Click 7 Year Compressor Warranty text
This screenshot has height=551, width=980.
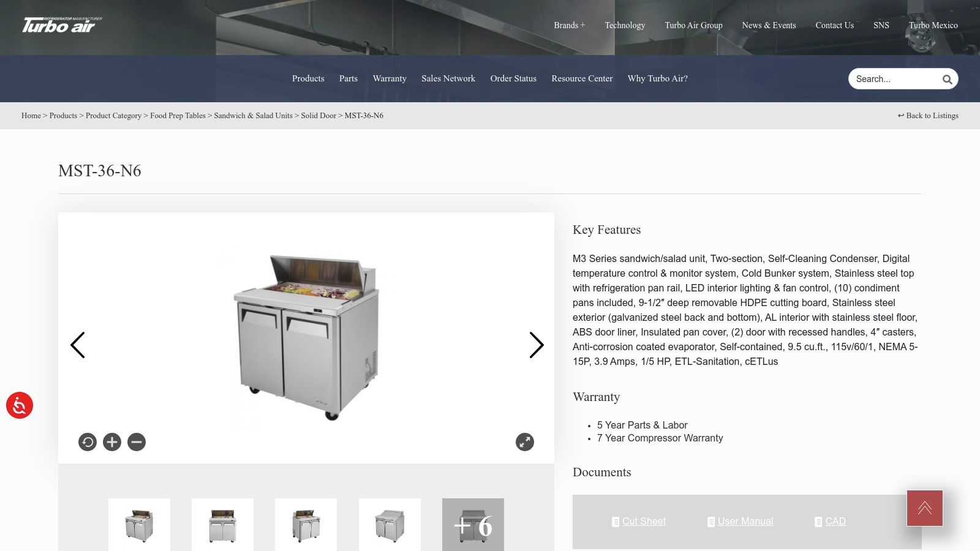point(660,438)
